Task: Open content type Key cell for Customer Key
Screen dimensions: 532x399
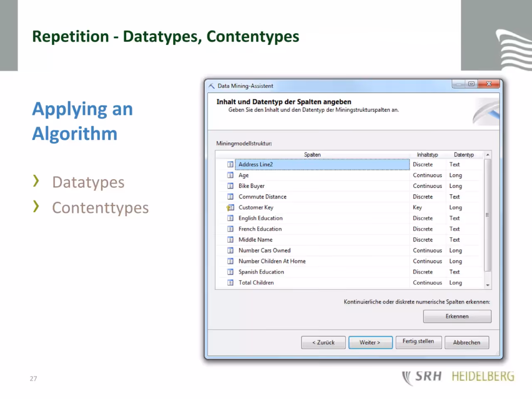Action: pos(428,207)
